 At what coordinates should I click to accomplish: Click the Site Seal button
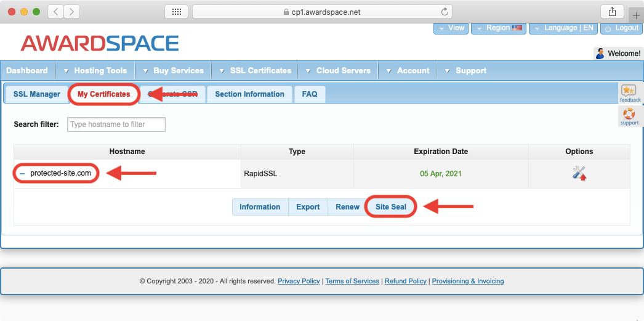(x=391, y=207)
